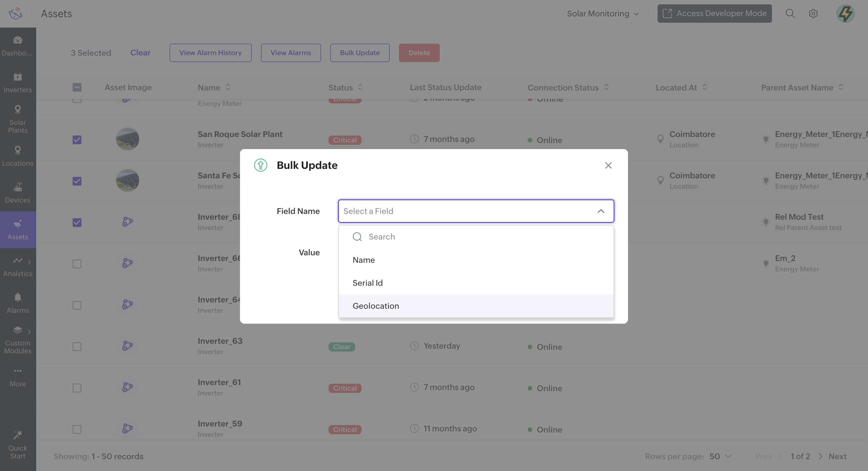Image resolution: width=868 pixels, height=471 pixels.
Task: Uncheck San Roque Solar Plant checkbox
Action: pos(77,140)
